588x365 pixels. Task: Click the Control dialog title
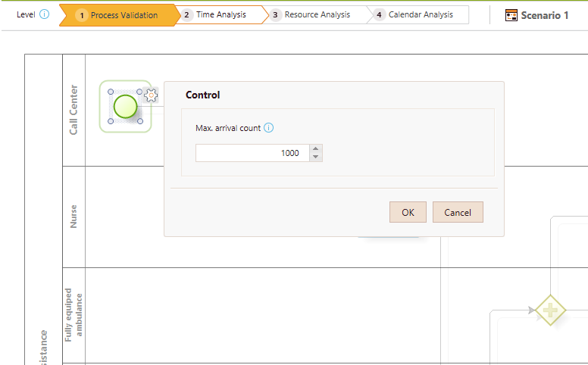pyautogui.click(x=202, y=95)
